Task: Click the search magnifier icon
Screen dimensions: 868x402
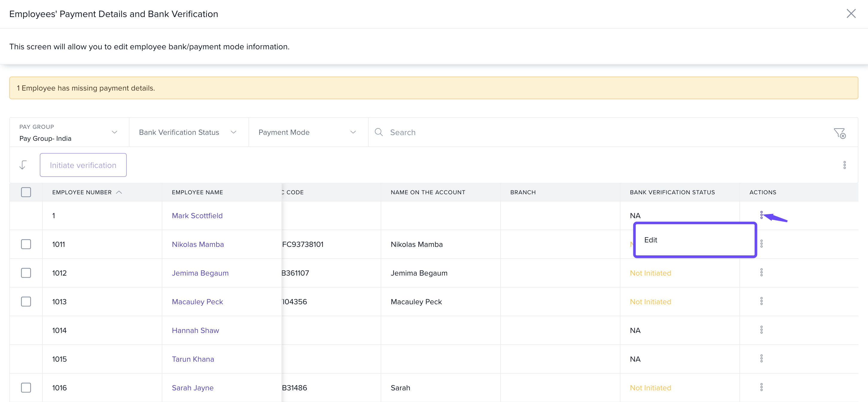Action: click(379, 132)
